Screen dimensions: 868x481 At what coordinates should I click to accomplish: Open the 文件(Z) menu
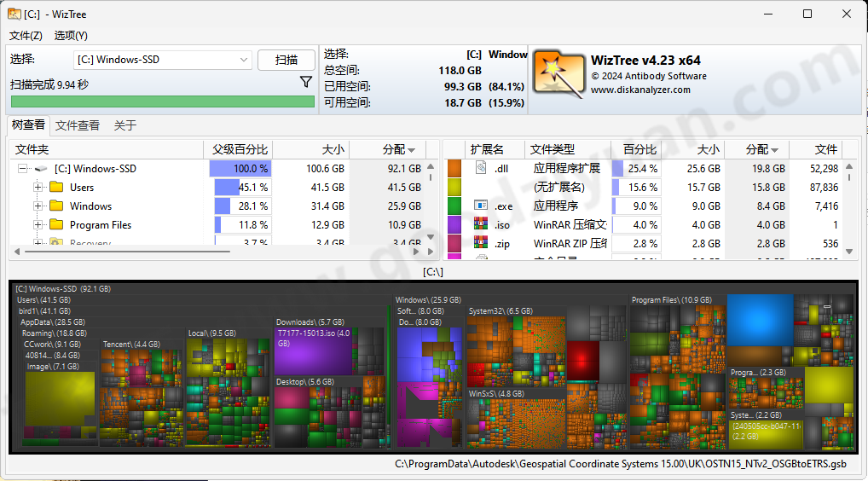click(x=26, y=36)
